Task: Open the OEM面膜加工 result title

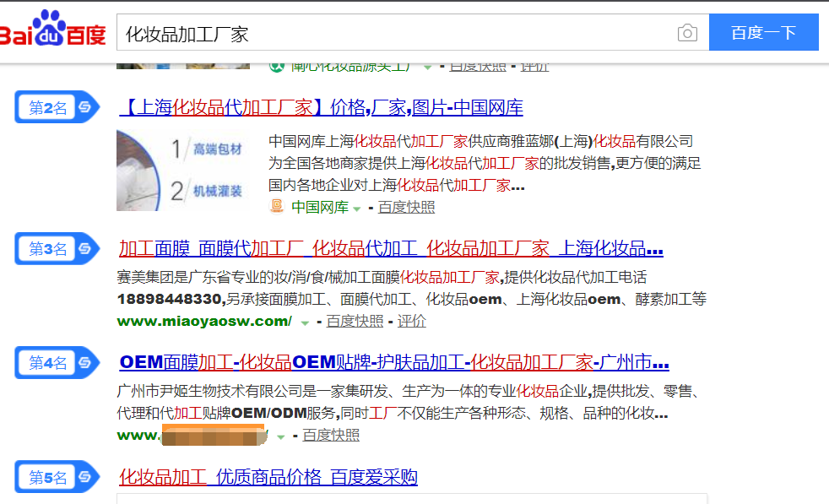Action: coord(394,363)
